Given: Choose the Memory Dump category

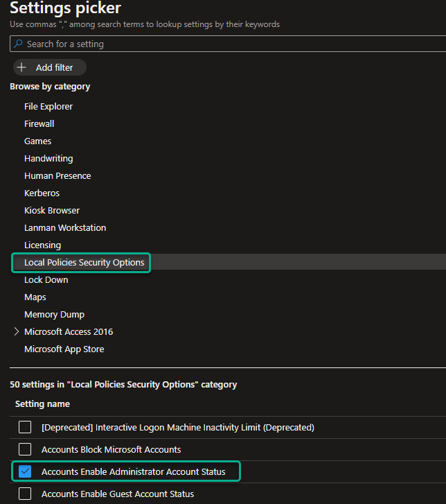Looking at the screenshot, I should click(54, 314).
